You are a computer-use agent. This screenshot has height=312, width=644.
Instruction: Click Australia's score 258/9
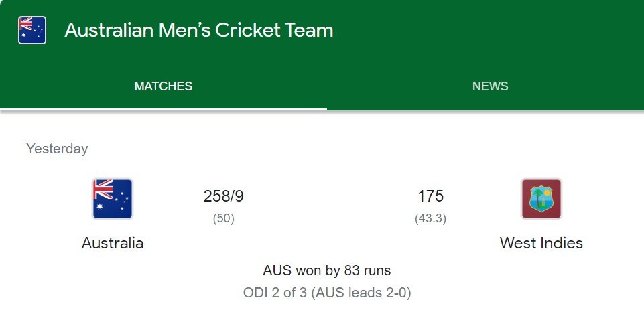tap(223, 196)
